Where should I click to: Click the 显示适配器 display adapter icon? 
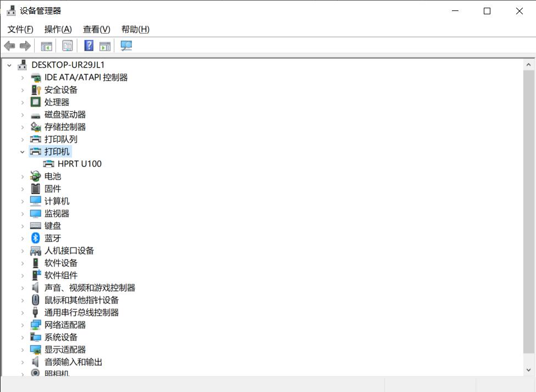pyautogui.click(x=36, y=350)
